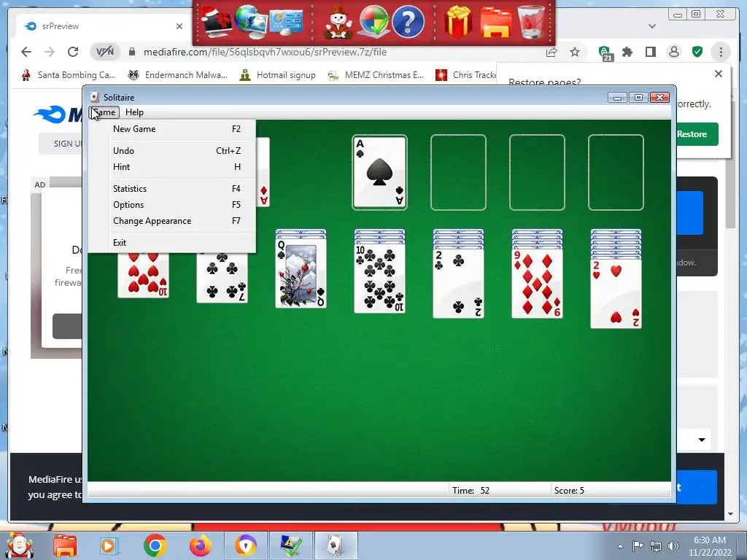Click the Game menu header
Screen dimensions: 747x560
tap(104, 112)
